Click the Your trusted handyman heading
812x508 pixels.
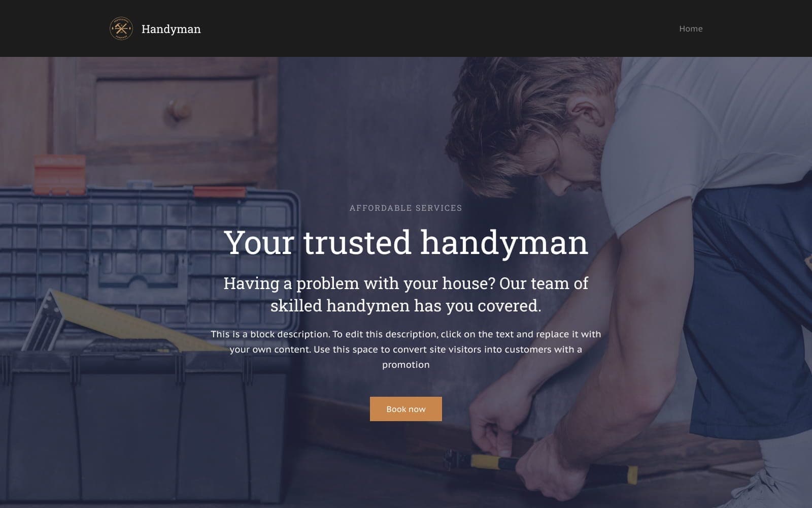click(406, 242)
